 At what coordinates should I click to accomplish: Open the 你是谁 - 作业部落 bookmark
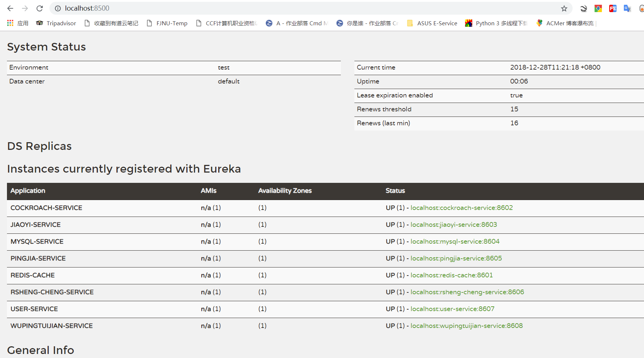coord(367,23)
